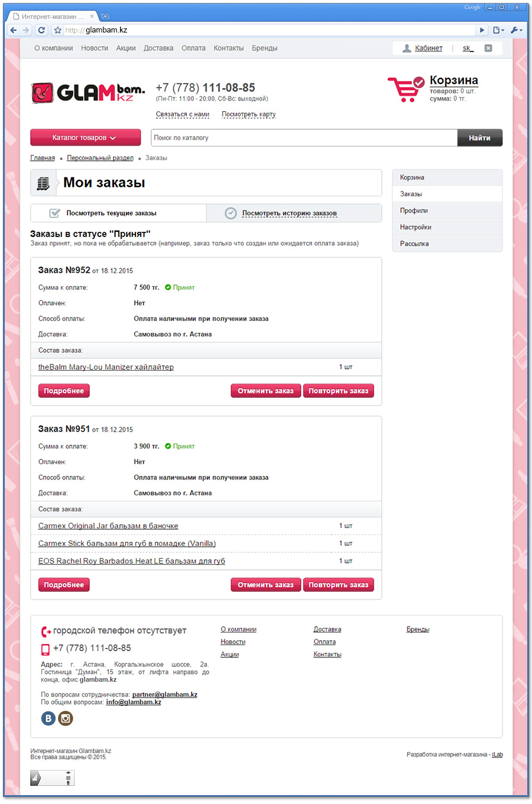Go to Персональный раздел breadcrumb

click(100, 158)
